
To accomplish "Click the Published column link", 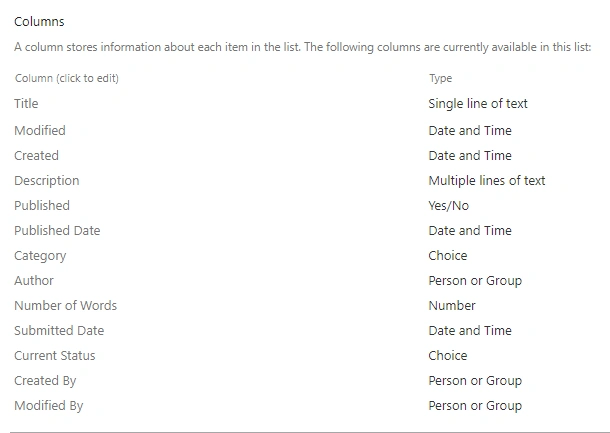I will pyautogui.click(x=42, y=205).
